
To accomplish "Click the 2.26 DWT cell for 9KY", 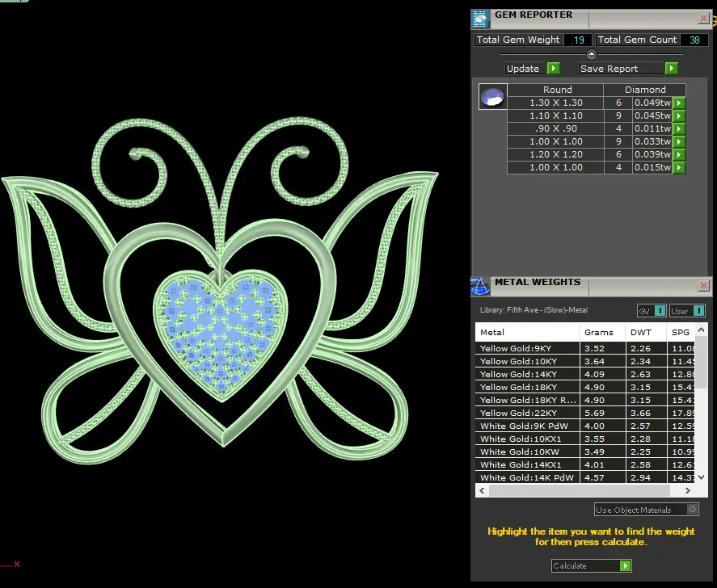I will pyautogui.click(x=646, y=348).
